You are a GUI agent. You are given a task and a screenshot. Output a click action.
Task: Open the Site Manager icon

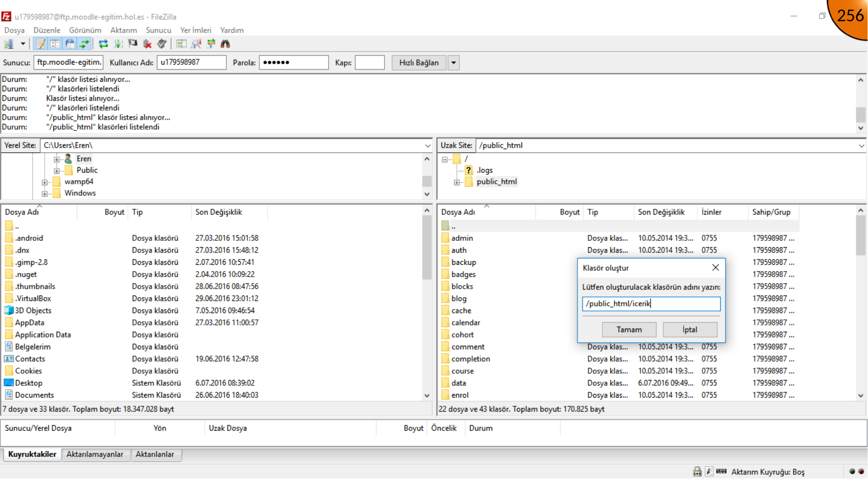coord(9,44)
